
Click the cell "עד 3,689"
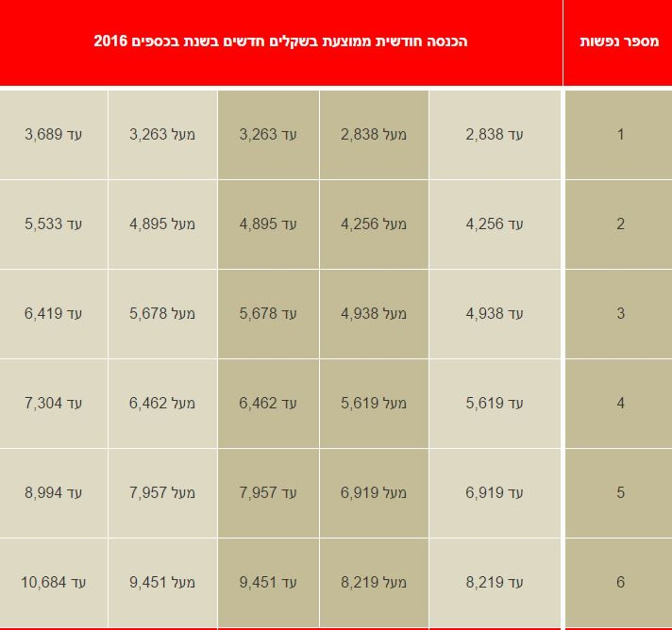tap(54, 135)
